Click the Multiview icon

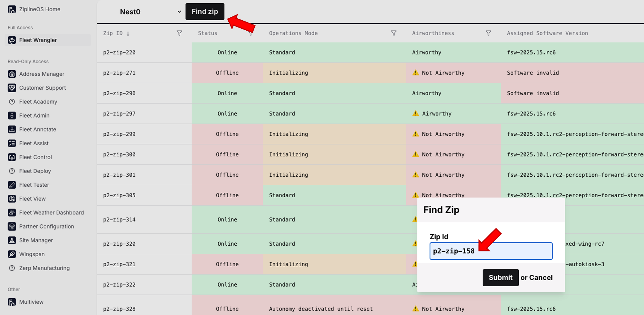[x=12, y=302]
